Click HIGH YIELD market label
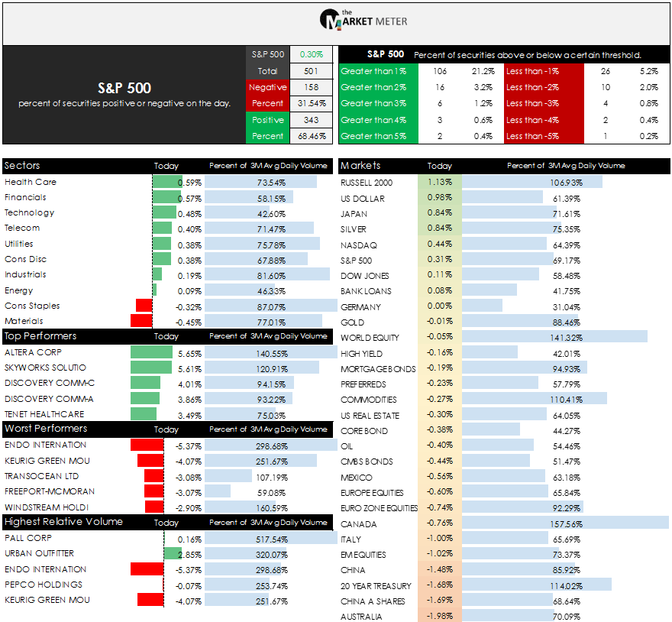The image size is (672, 622). 361,354
